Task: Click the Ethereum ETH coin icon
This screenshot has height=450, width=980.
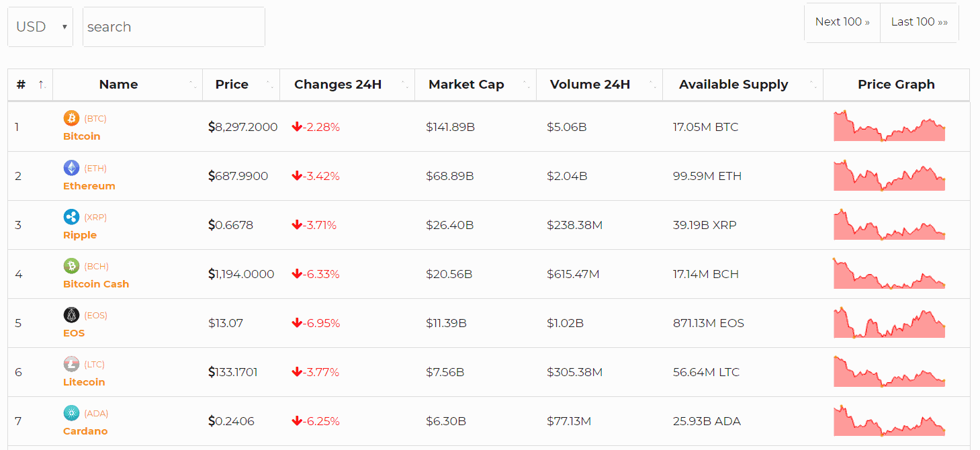Action: (x=71, y=167)
